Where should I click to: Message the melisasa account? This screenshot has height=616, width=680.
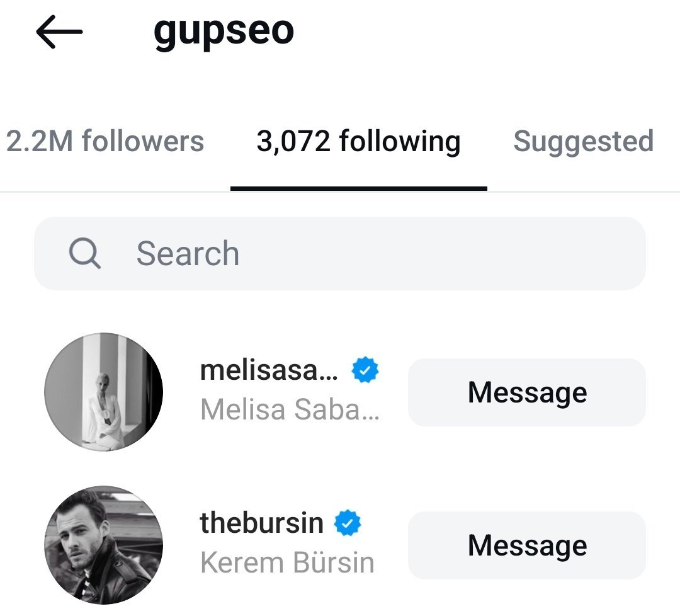527,392
